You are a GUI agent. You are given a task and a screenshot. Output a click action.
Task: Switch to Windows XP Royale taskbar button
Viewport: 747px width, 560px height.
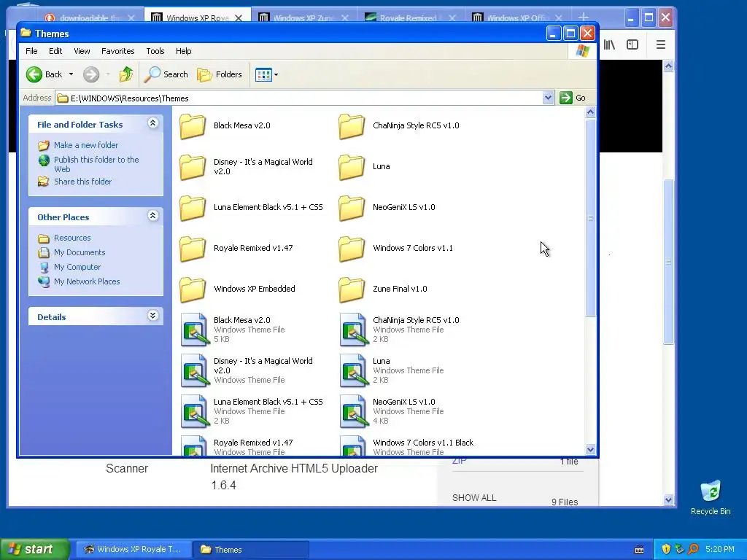(133, 550)
